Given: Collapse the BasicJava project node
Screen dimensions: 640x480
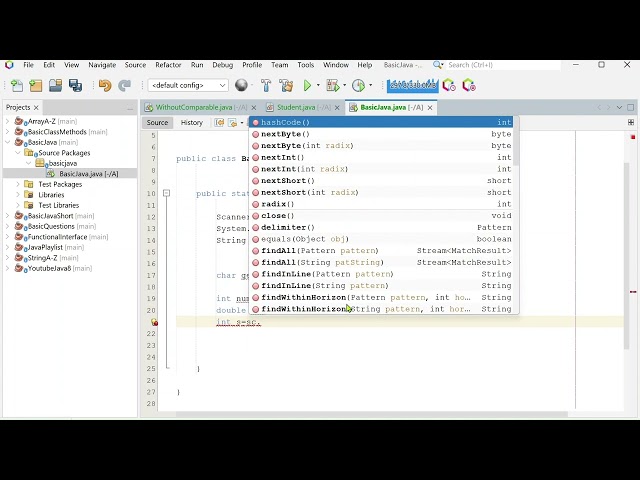Looking at the screenshot, I should pos(7,142).
